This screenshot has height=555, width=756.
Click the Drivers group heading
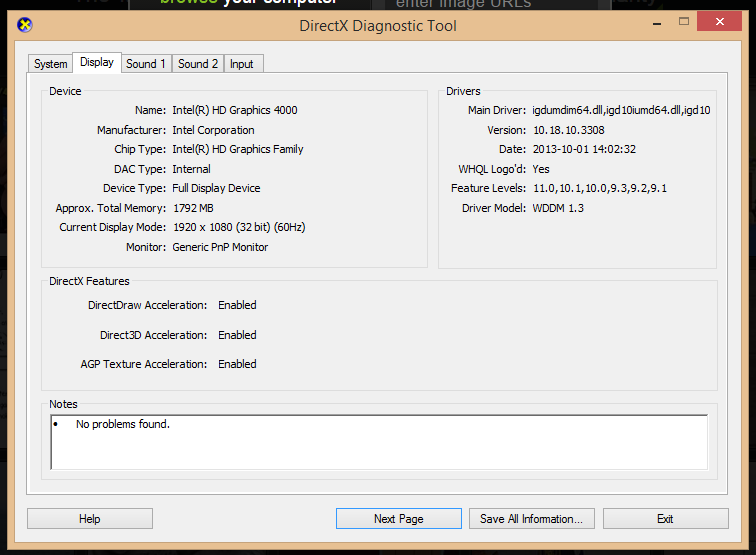(x=463, y=91)
